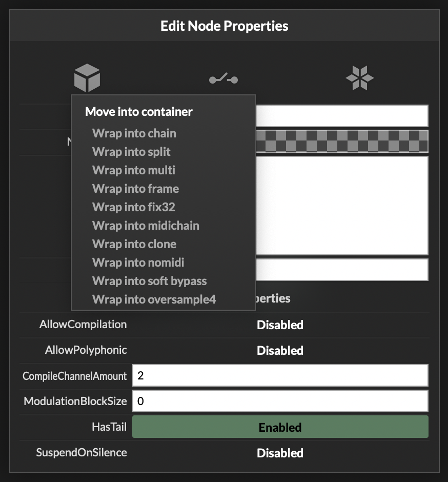Click the bypass switch icon
Screen dimensions: 448x482
[x=223, y=78]
